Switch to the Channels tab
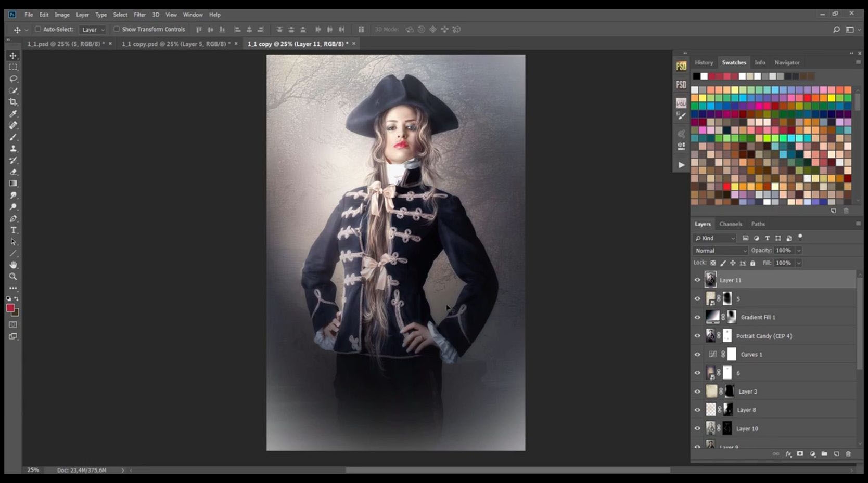This screenshot has width=868, height=483. point(731,224)
